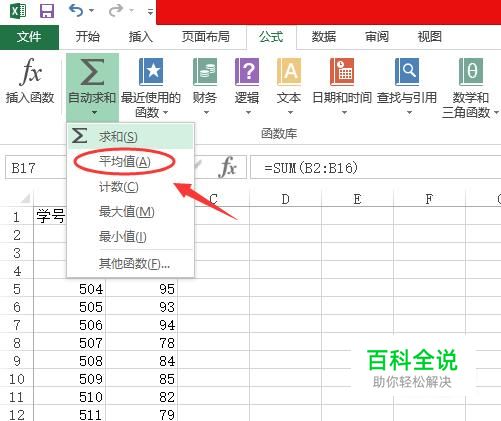The height and width of the screenshot is (421, 501).
Task: Click the cell containing 509
Action: 70,379
